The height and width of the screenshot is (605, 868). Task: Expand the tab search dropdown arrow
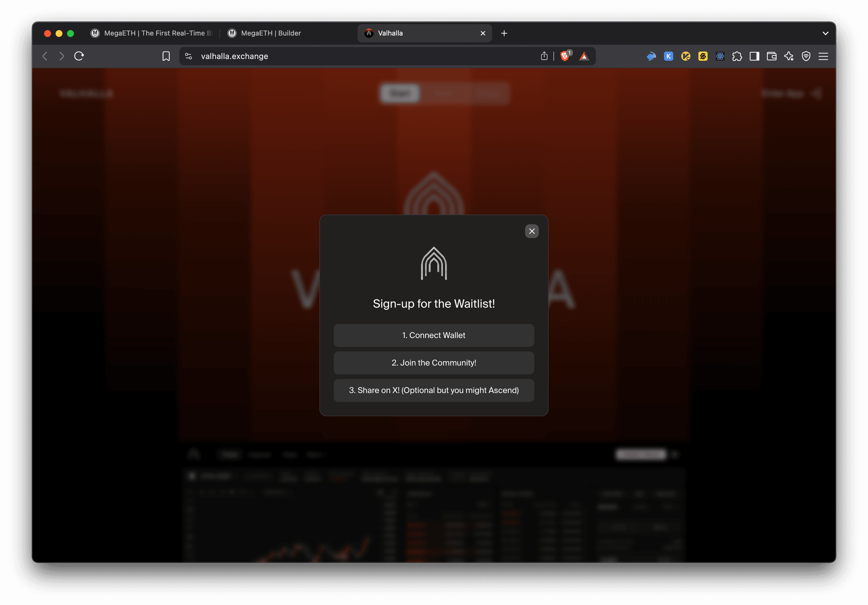tap(825, 33)
